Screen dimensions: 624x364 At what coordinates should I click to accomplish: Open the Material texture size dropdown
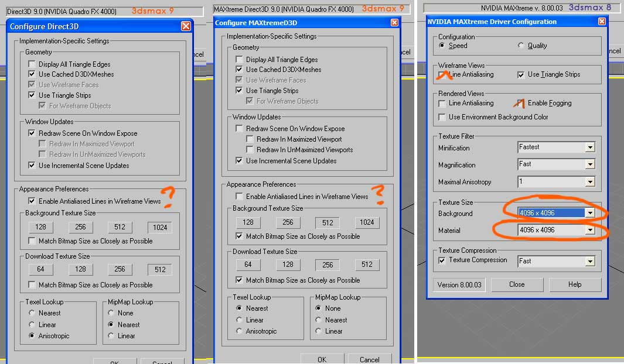coord(590,230)
